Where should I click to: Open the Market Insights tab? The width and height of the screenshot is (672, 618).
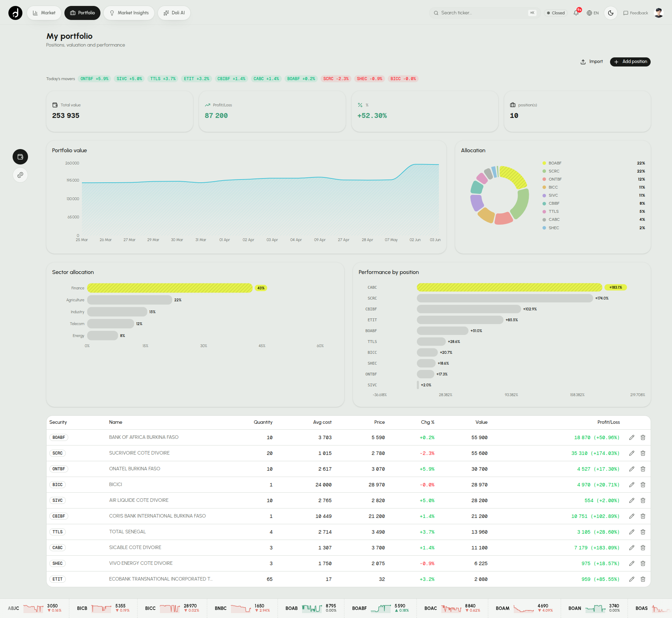[129, 13]
